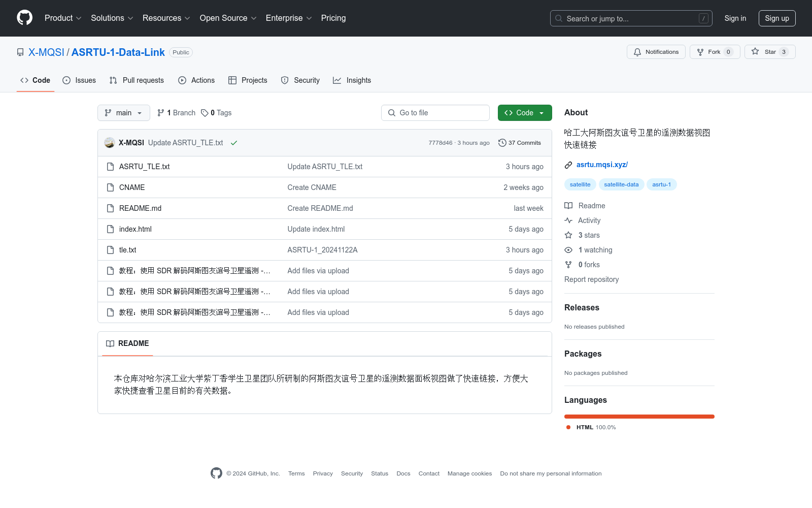The height and width of the screenshot is (508, 812).
Task: Click the commit status check mark icon
Action: tap(234, 143)
